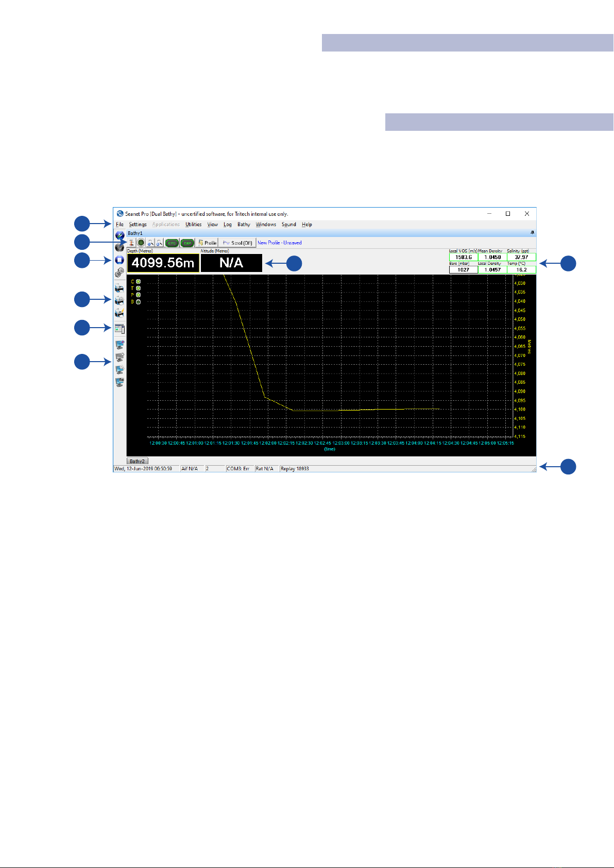Screen dimensions: 614x868
Task: Click the Aif N/A status entry
Action: tap(192, 469)
